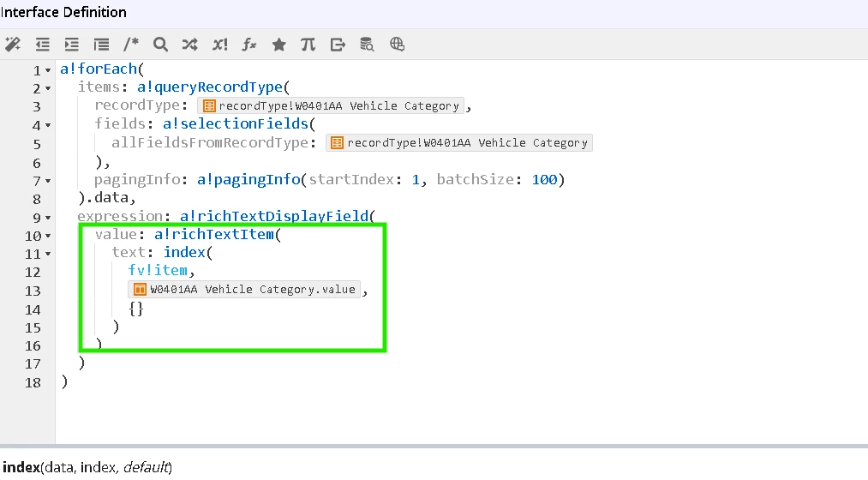868x480 pixels.
Task: Open functions list via fx icon
Action: pyautogui.click(x=249, y=45)
